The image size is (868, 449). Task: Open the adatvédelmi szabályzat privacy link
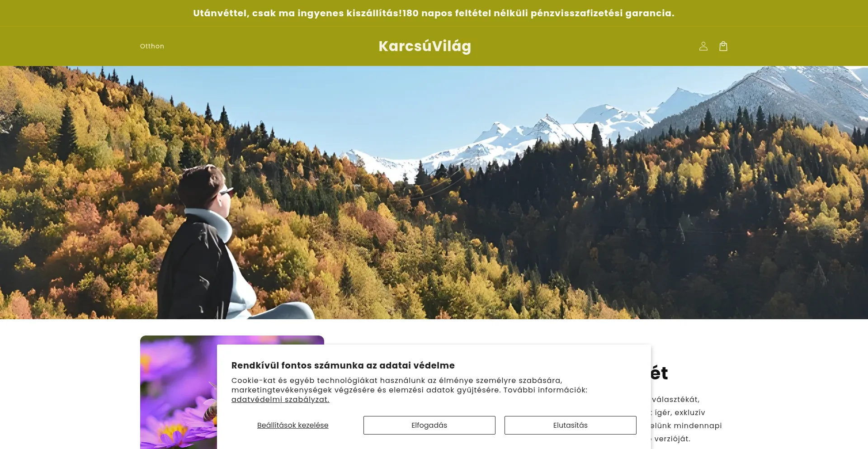pos(280,399)
